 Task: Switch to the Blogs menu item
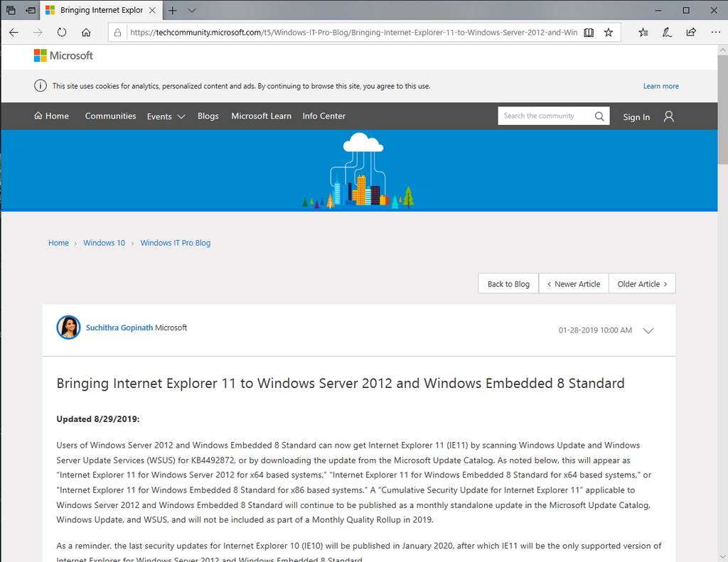click(208, 116)
